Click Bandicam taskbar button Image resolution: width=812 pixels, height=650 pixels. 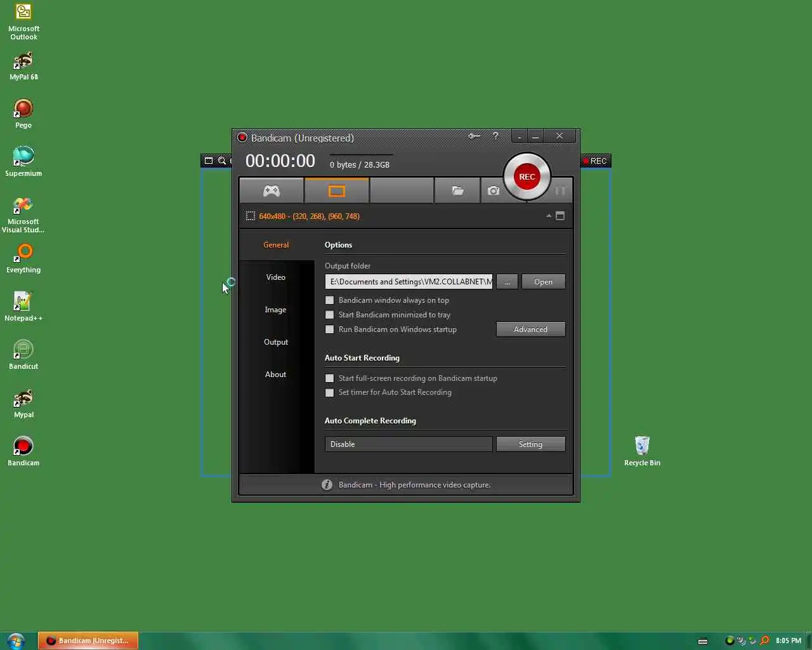pyautogui.click(x=88, y=640)
